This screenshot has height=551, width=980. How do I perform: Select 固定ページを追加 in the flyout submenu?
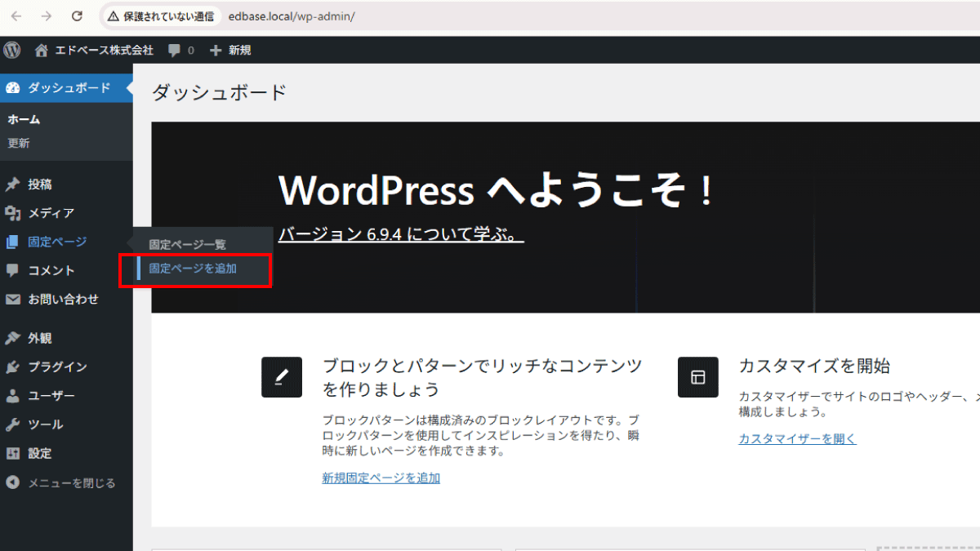(x=193, y=269)
